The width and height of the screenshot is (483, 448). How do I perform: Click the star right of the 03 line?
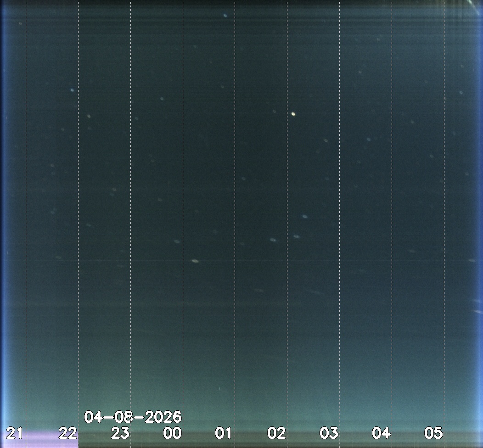click(x=369, y=139)
